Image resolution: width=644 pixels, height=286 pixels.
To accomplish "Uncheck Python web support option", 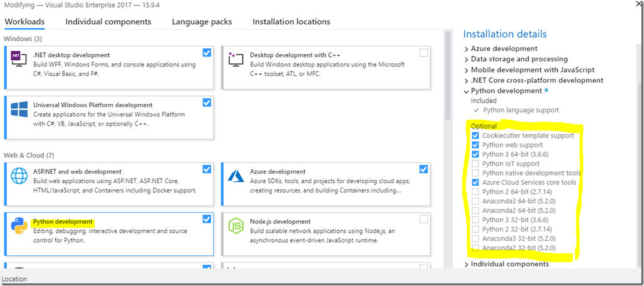I will pos(475,145).
